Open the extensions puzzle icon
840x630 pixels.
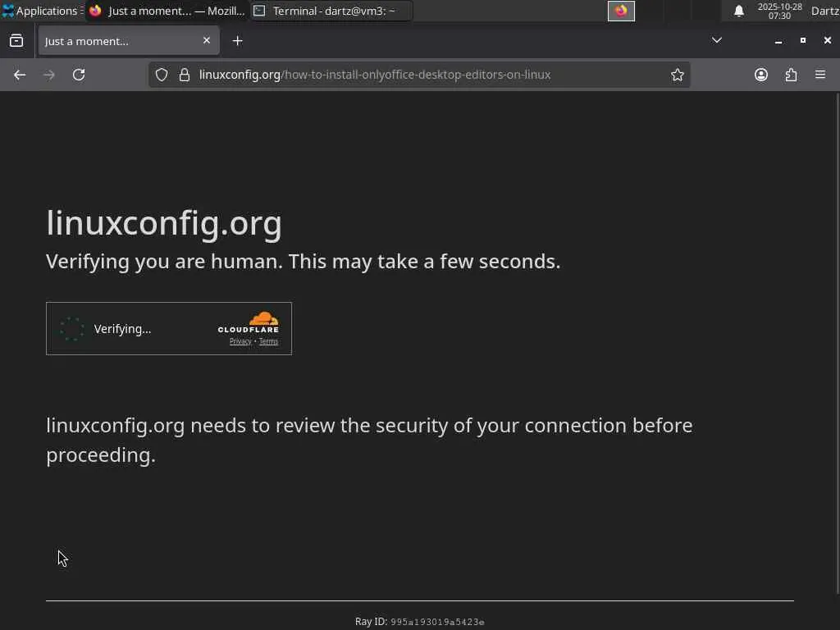pyautogui.click(x=791, y=75)
